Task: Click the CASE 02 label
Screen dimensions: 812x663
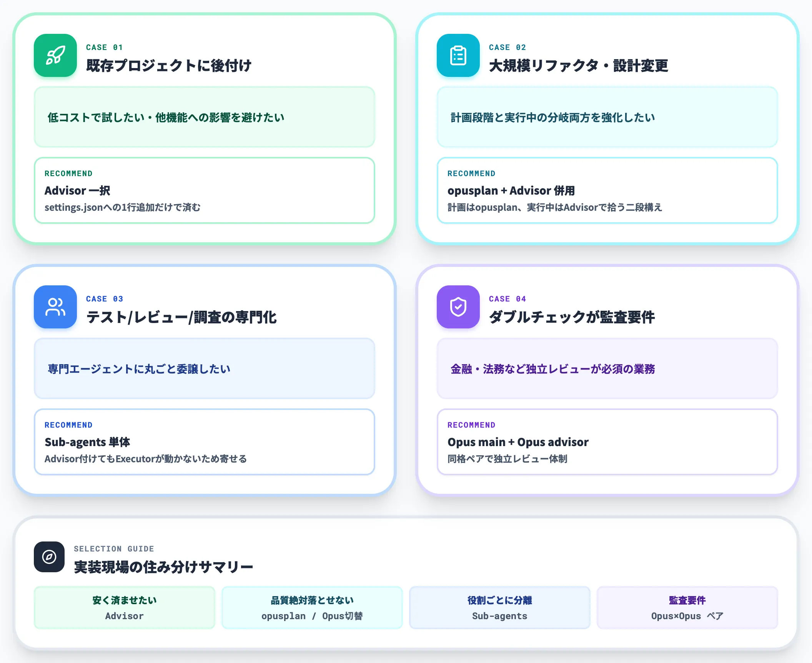Action: point(507,47)
